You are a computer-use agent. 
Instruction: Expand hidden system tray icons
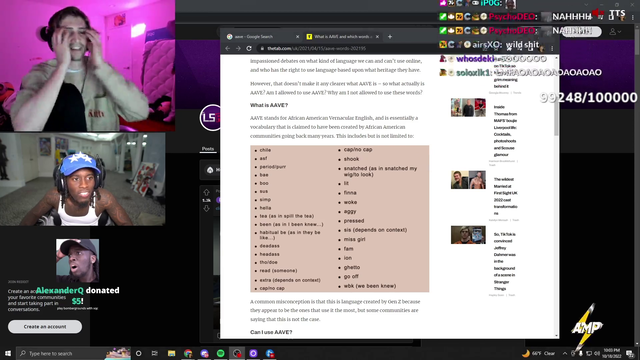tap(565, 353)
